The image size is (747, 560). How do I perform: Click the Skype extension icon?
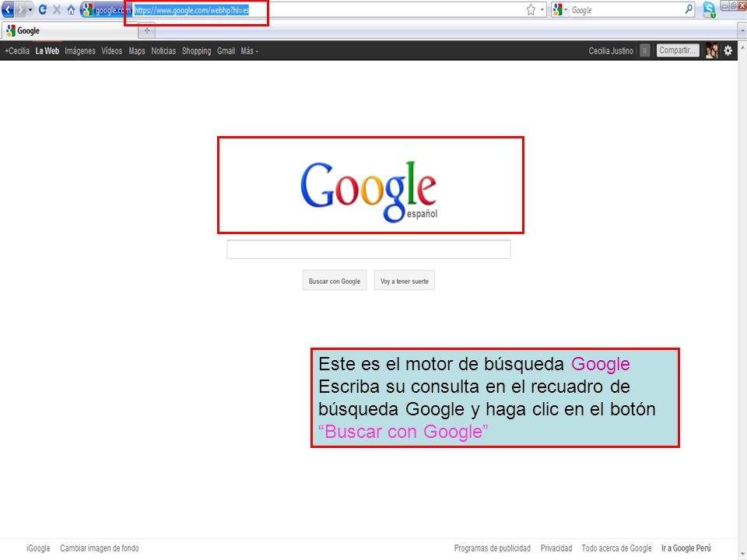click(709, 10)
